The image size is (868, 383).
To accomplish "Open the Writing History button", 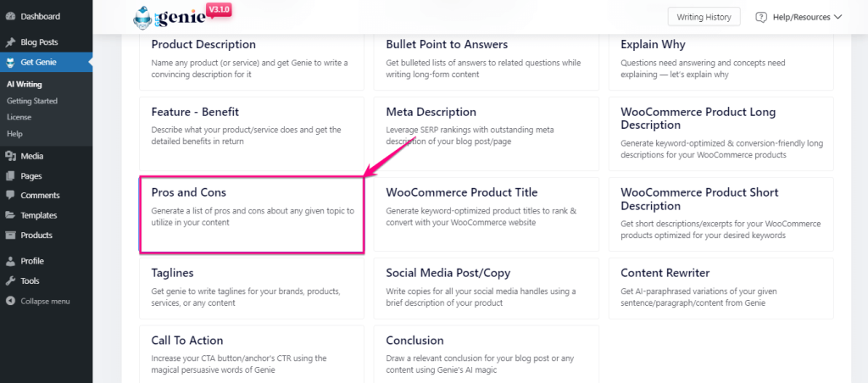I will [x=704, y=17].
